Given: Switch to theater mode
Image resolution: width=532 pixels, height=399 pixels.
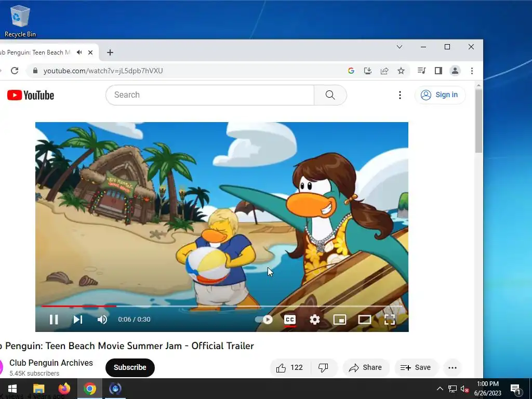Looking at the screenshot, I should (365, 320).
